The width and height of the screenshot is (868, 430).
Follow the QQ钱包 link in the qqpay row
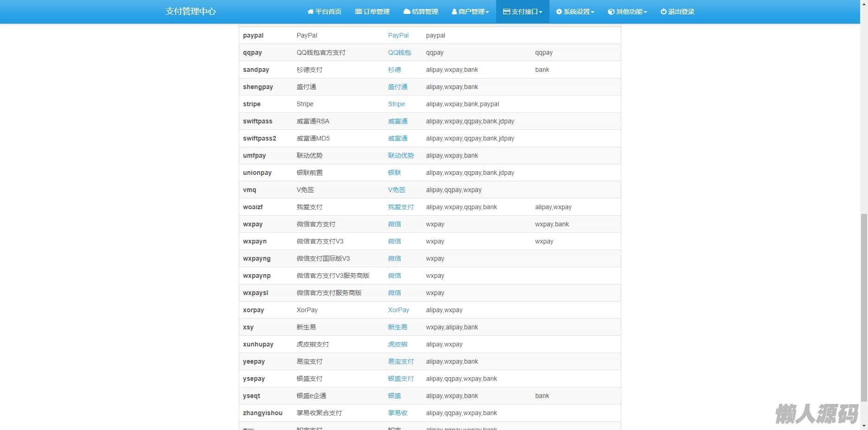point(399,52)
